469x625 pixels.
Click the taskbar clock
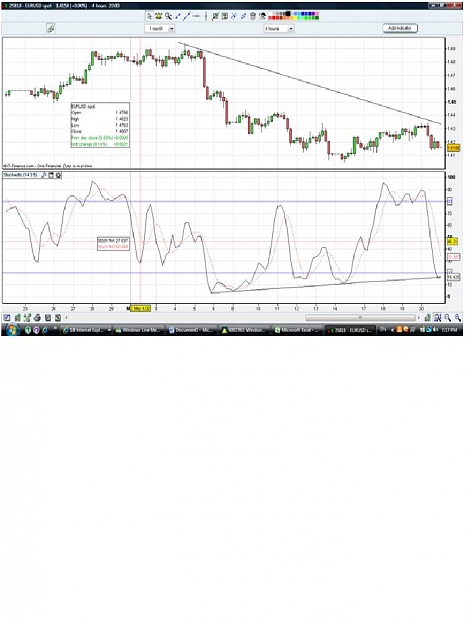[x=449, y=330]
